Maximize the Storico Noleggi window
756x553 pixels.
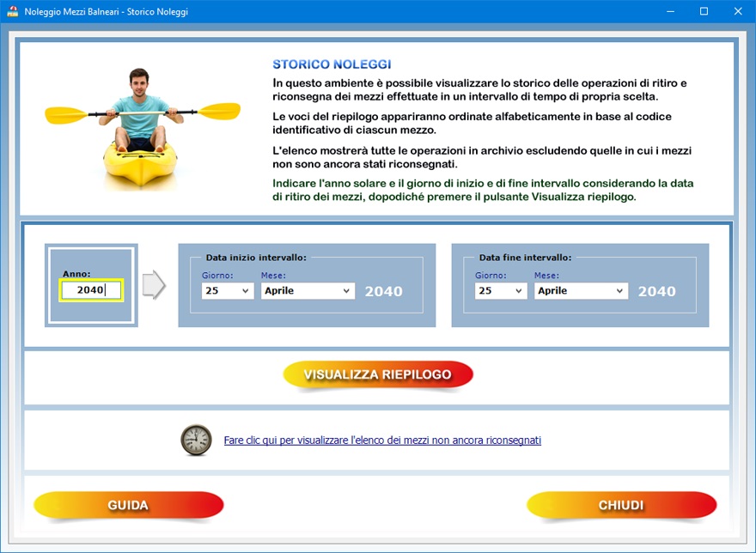[704, 11]
